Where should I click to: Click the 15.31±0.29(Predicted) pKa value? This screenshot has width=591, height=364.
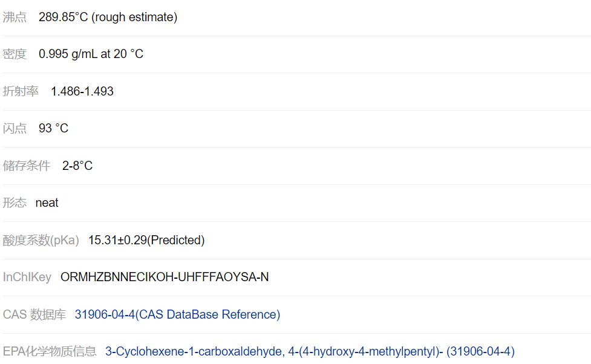(x=146, y=240)
